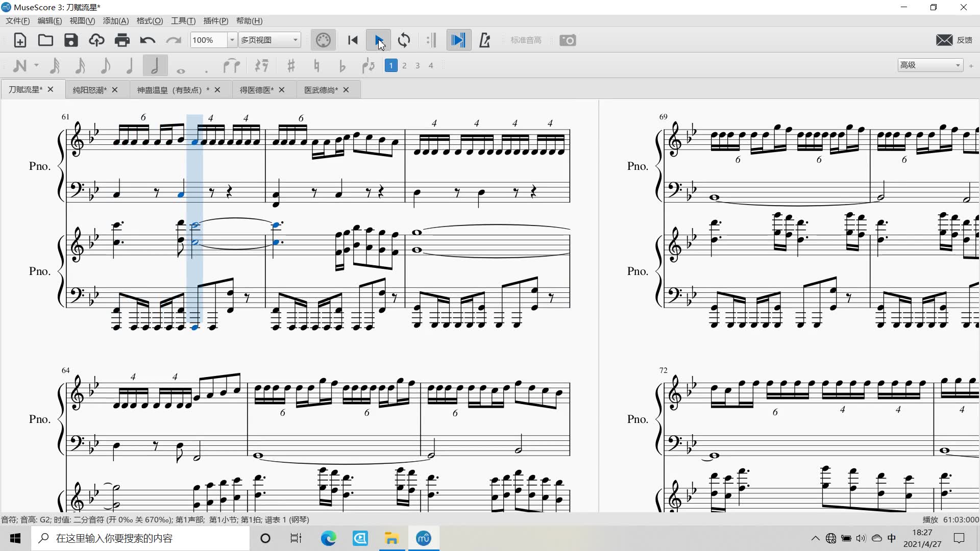
Task: Open 格式(O) menu
Action: (x=150, y=21)
